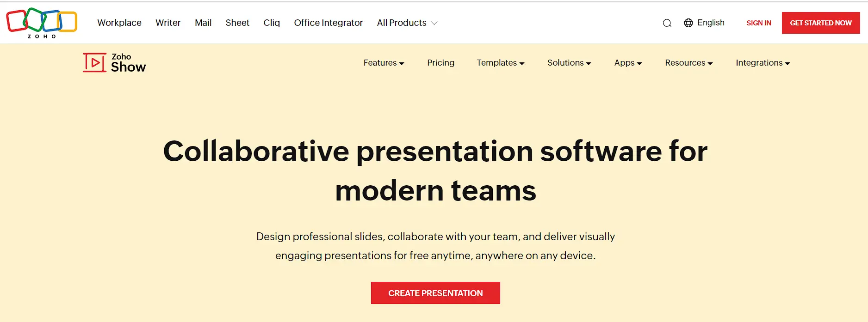The width and height of the screenshot is (868, 322).
Task: Open the Templates dropdown
Action: pyautogui.click(x=501, y=63)
